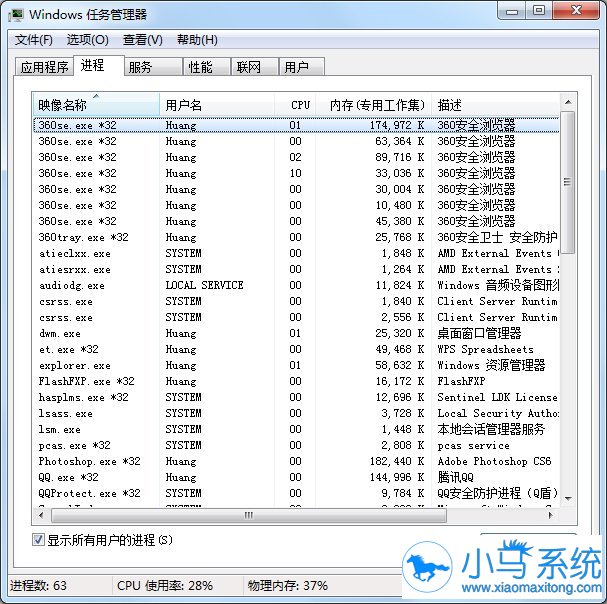Select the audiodg.exe process
The image size is (607, 604).
pos(296,285)
